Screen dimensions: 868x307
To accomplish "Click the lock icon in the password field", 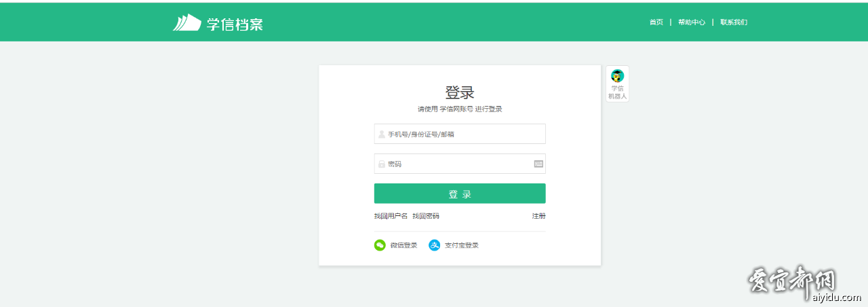I will point(381,164).
